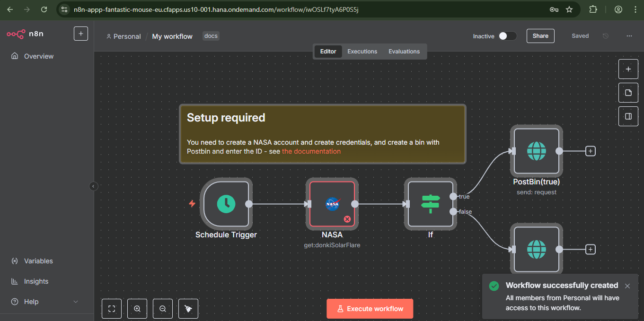The image size is (644, 321).
Task: Collapse the left sidebar with the chevron
Action: coord(93,186)
